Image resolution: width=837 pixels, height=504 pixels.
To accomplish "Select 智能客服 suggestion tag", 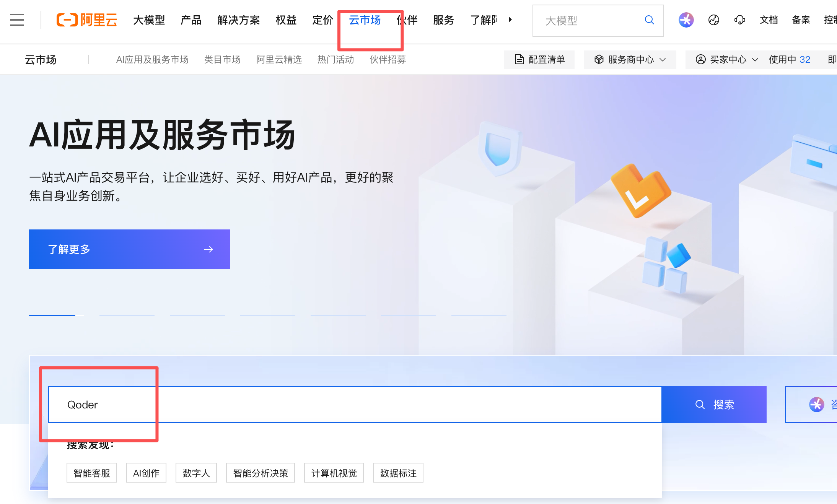I will click(x=92, y=473).
